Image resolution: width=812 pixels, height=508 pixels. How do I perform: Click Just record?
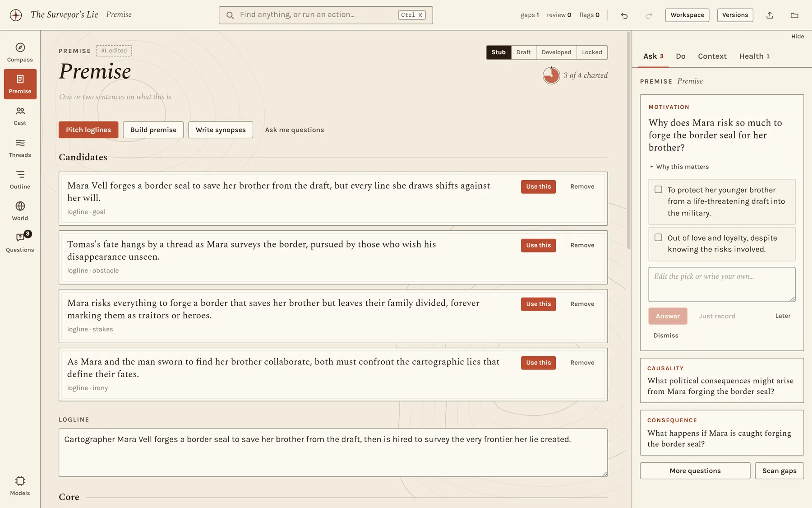click(x=717, y=316)
